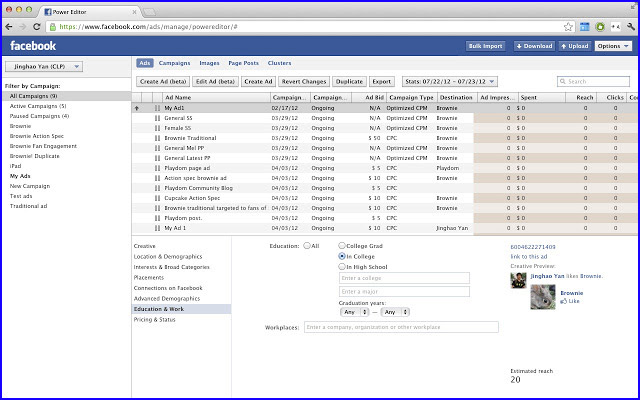
Task: Open the Stats date range dropdown
Action: (x=449, y=82)
